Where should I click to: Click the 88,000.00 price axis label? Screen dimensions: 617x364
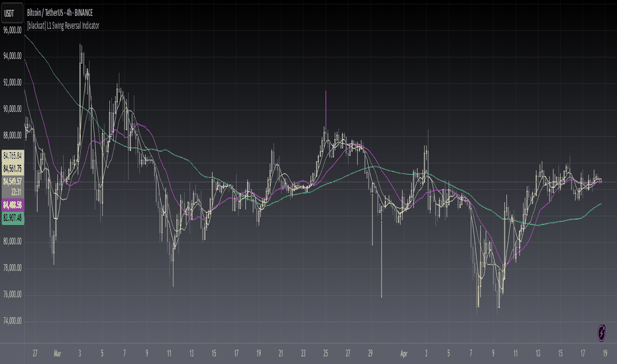12,136
